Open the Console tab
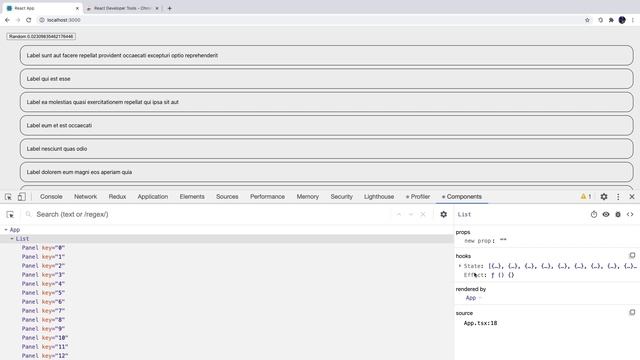Image resolution: width=640 pixels, height=360 pixels. (x=51, y=197)
